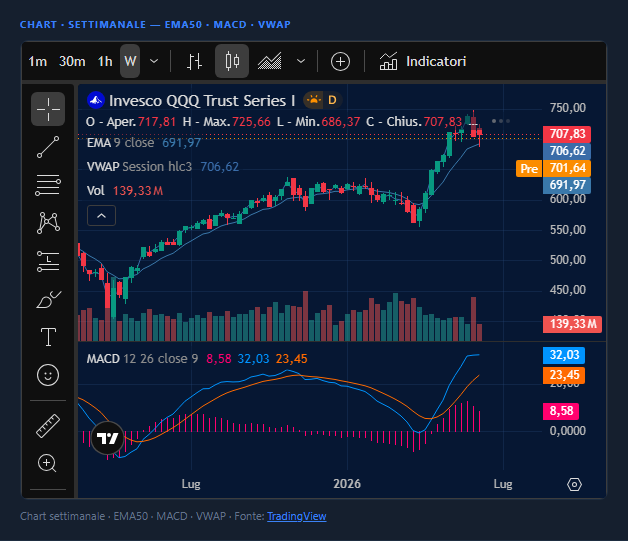Select the XABCD pattern tool
The width and height of the screenshot is (628, 541).
pyautogui.click(x=48, y=223)
